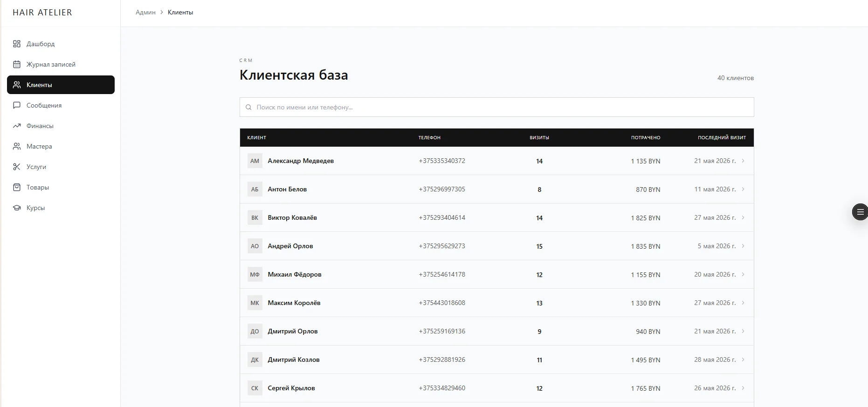Click the HAIR ATELIER logo
Image resolution: width=868 pixels, height=407 pixels.
[42, 13]
